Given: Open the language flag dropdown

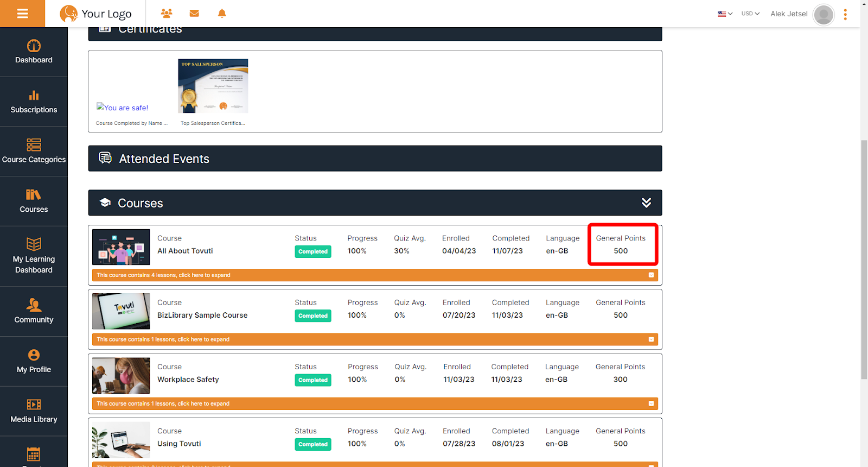Looking at the screenshot, I should (725, 14).
